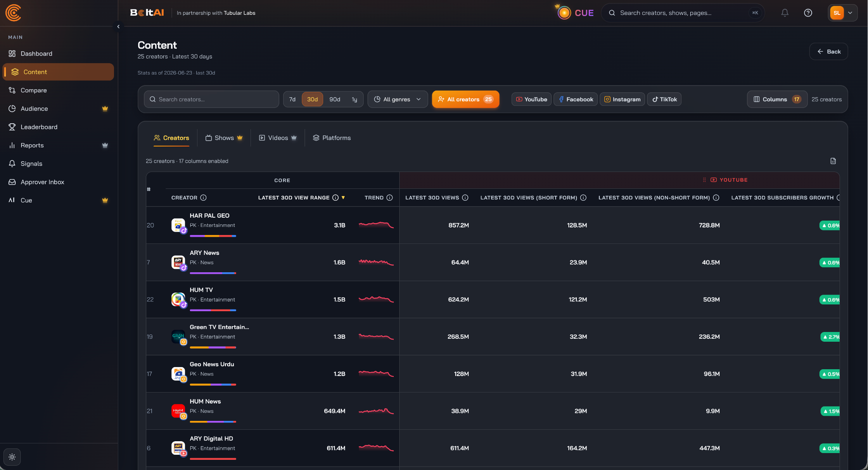Open the ARY Digital HD creator name

pos(211,439)
